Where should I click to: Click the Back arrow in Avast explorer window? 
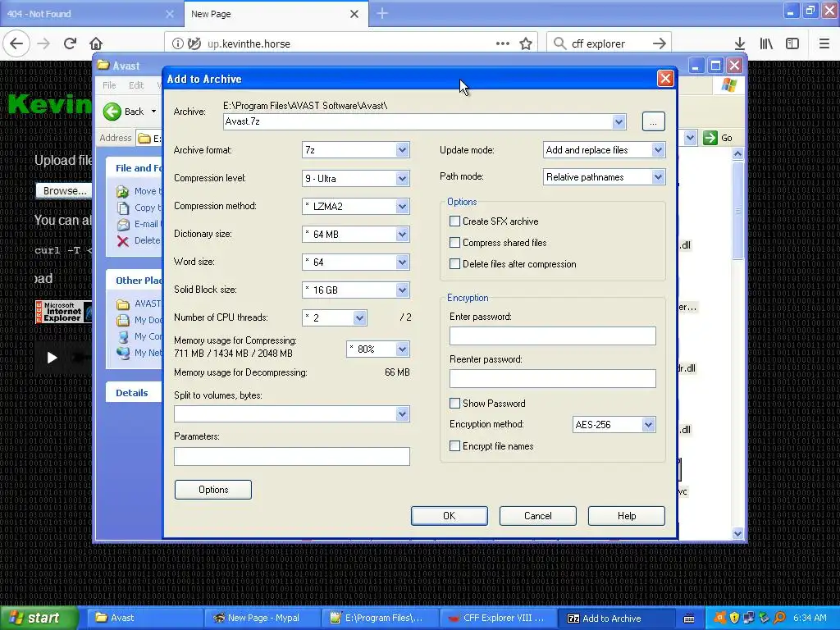[x=112, y=112]
